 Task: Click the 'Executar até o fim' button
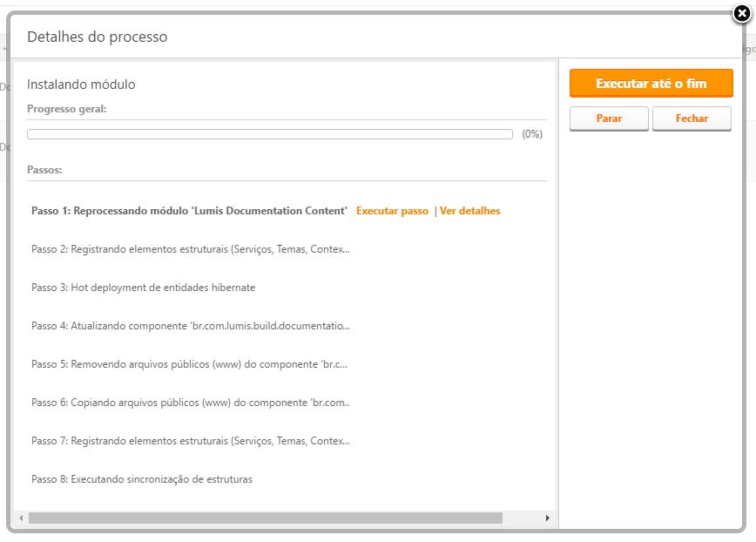651,84
